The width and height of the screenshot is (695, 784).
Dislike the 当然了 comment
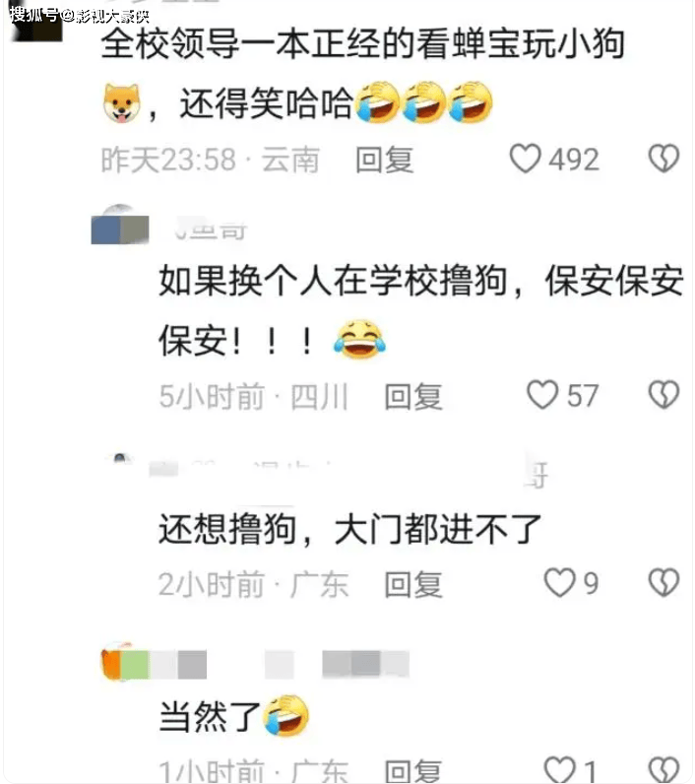[x=663, y=770]
